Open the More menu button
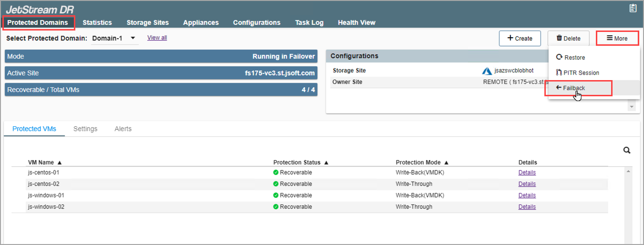The height and width of the screenshot is (245, 644). (617, 38)
